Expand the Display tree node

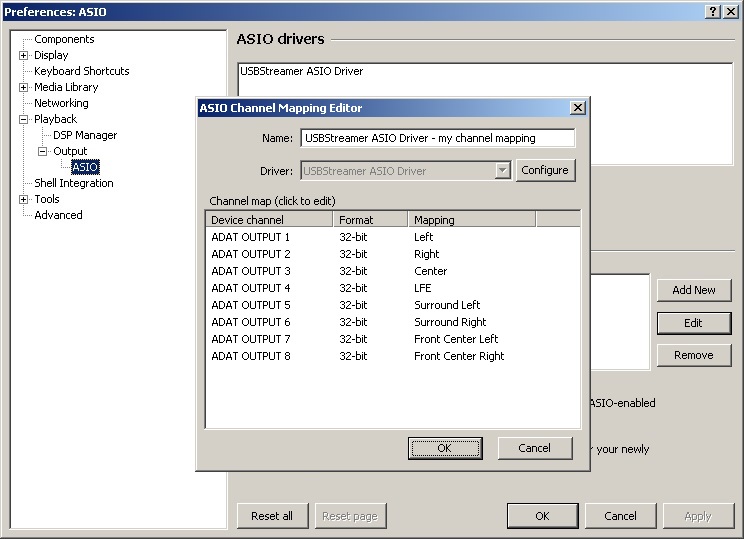pos(24,56)
